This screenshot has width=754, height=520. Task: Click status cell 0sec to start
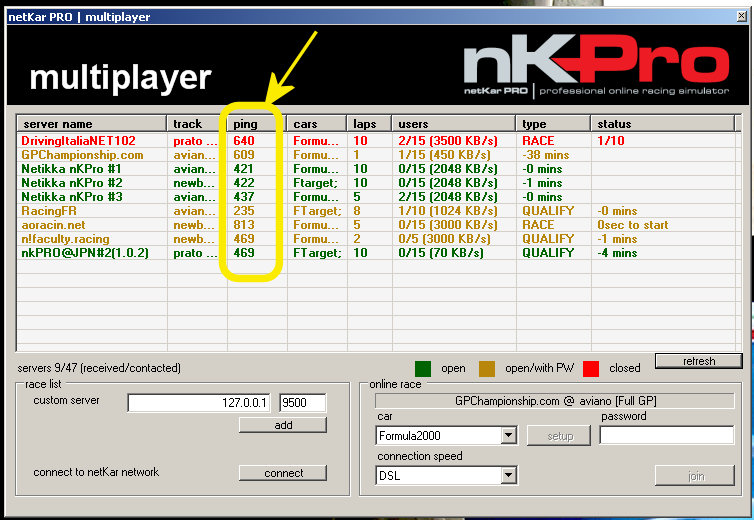coord(632,225)
